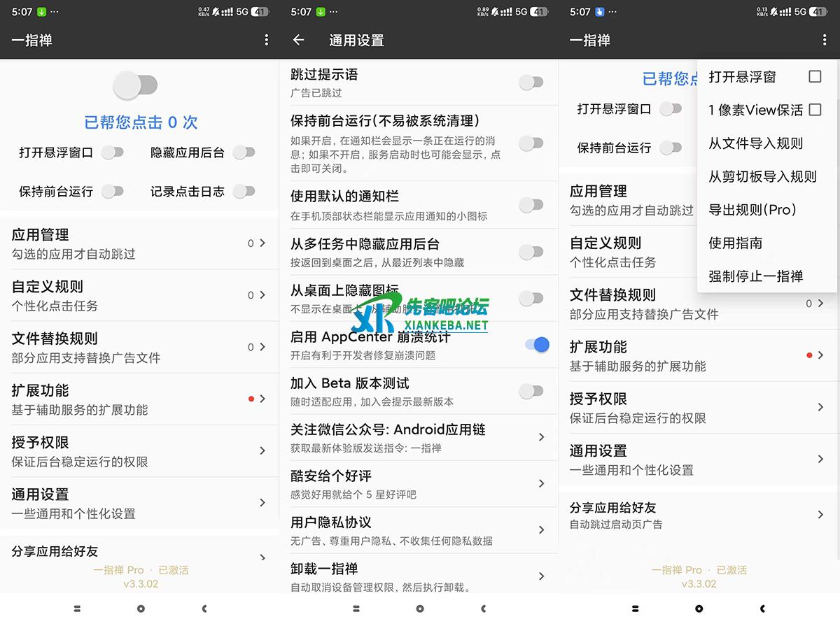Viewport: 840px width, 626px height.
Task: Select 从文件导入规则 from the menu
Action: click(755, 143)
